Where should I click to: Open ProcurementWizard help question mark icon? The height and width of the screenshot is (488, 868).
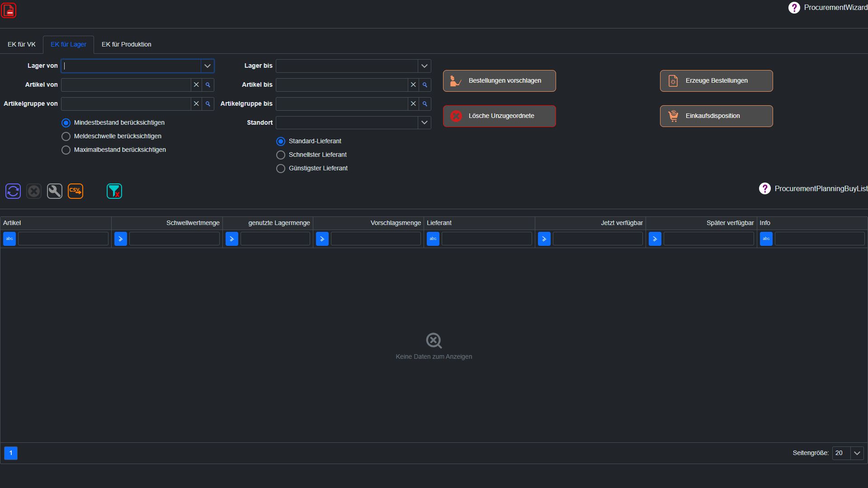794,8
